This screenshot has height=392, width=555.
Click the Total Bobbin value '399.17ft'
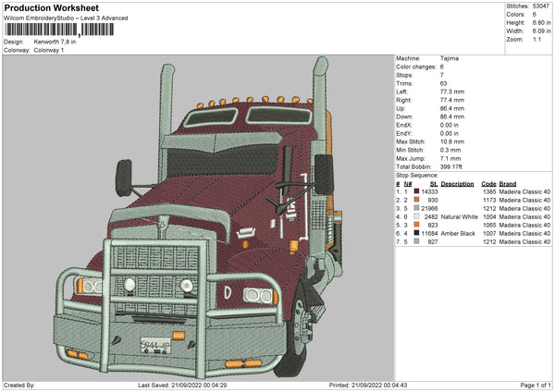451,166
